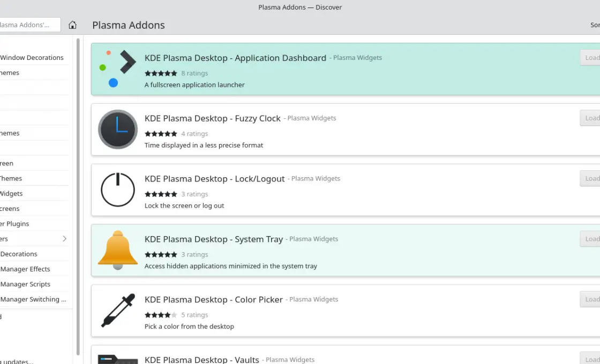Click 'A fullscreen application launcher' description
The image size is (600, 364).
pyautogui.click(x=194, y=85)
